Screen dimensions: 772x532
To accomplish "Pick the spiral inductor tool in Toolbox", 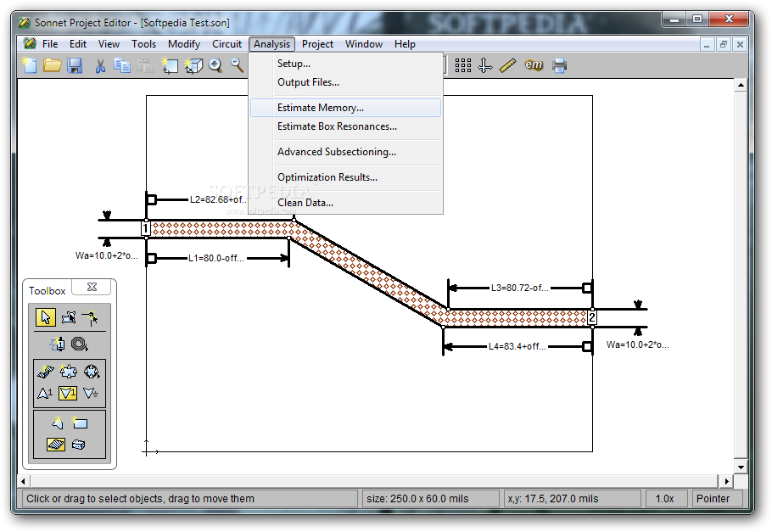I will [79, 344].
